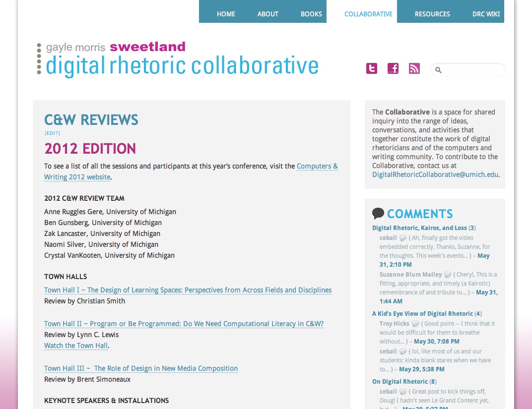Open the Facebook icon link
The width and height of the screenshot is (532, 409).
pyautogui.click(x=393, y=68)
